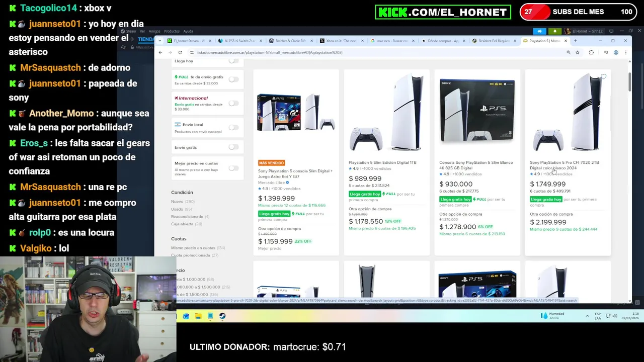
Task: Enable the FULL envío gratis switch
Action: click(233, 79)
